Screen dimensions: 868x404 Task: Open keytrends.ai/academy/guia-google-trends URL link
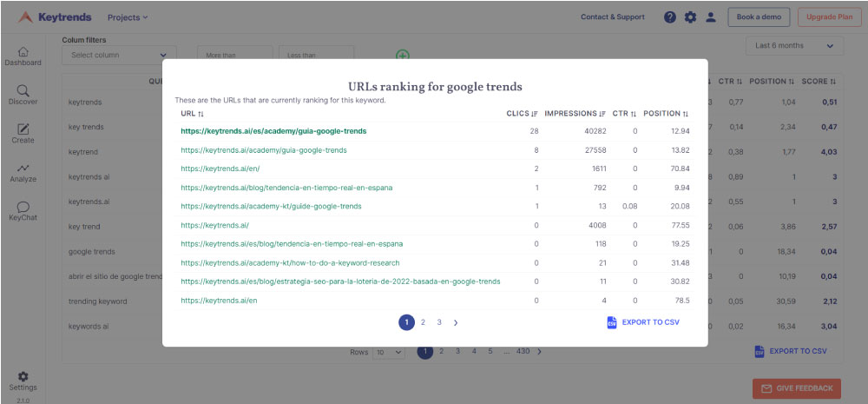(x=264, y=150)
